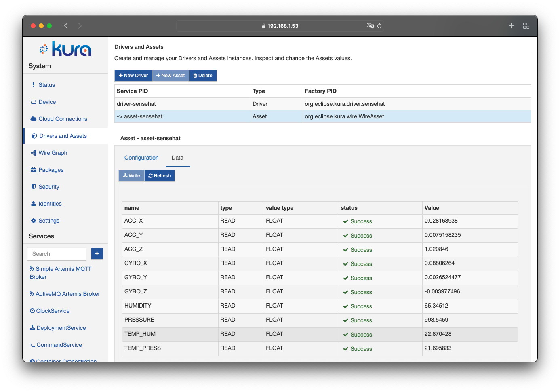Click the GYRO_X channel name
Screen dimensions: 560x392
pos(136,263)
